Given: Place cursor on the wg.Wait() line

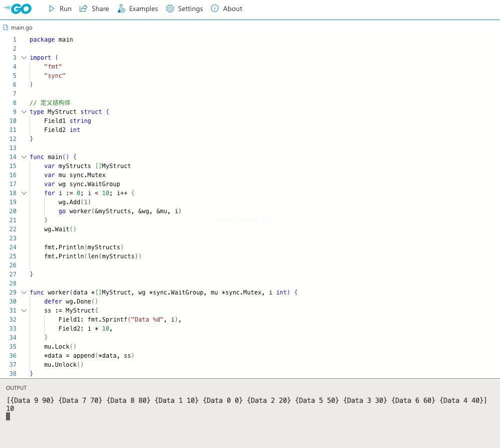Looking at the screenshot, I should pyautogui.click(x=60, y=229).
